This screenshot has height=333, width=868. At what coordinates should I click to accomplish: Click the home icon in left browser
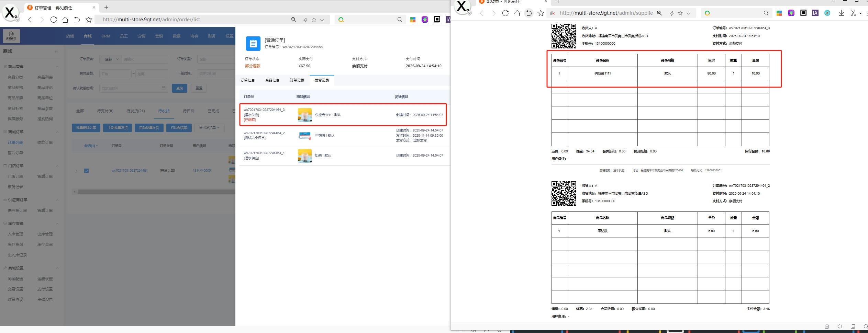(65, 20)
